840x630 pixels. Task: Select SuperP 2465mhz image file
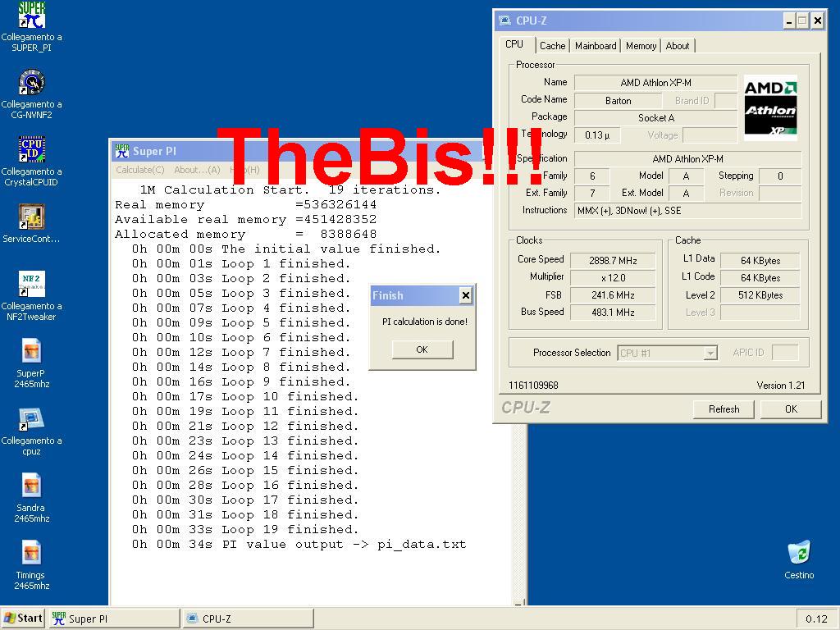click(32, 363)
